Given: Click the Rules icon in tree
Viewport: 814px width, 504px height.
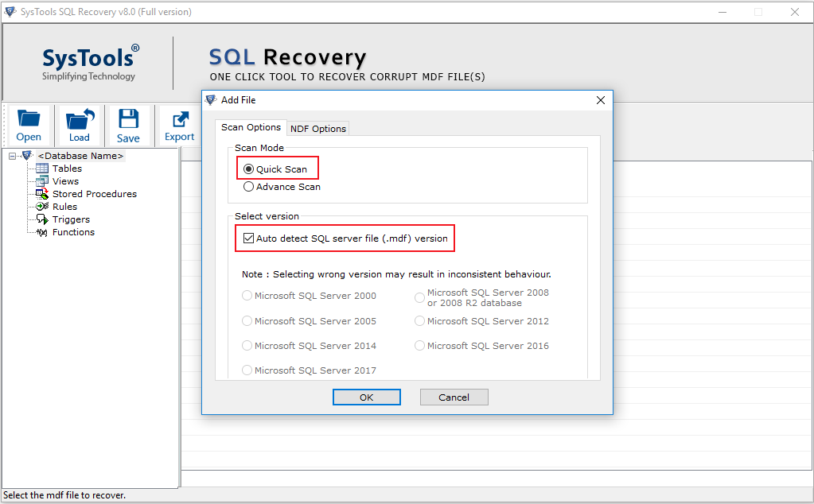Looking at the screenshot, I should click(x=42, y=207).
